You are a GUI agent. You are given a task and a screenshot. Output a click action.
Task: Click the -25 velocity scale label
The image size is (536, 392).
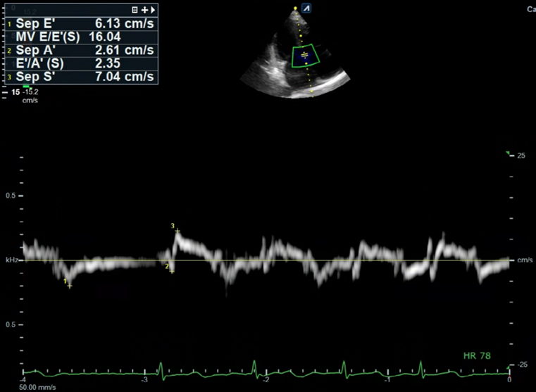click(523, 365)
